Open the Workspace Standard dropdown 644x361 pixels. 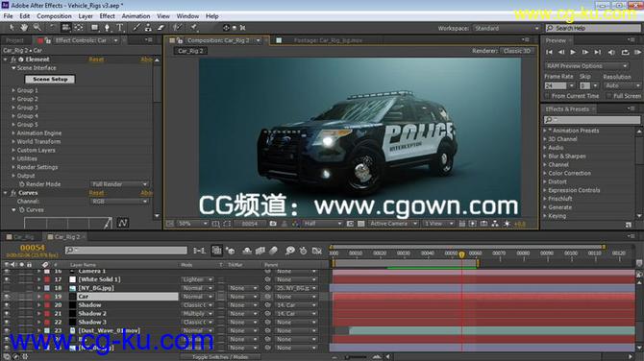[x=506, y=28]
